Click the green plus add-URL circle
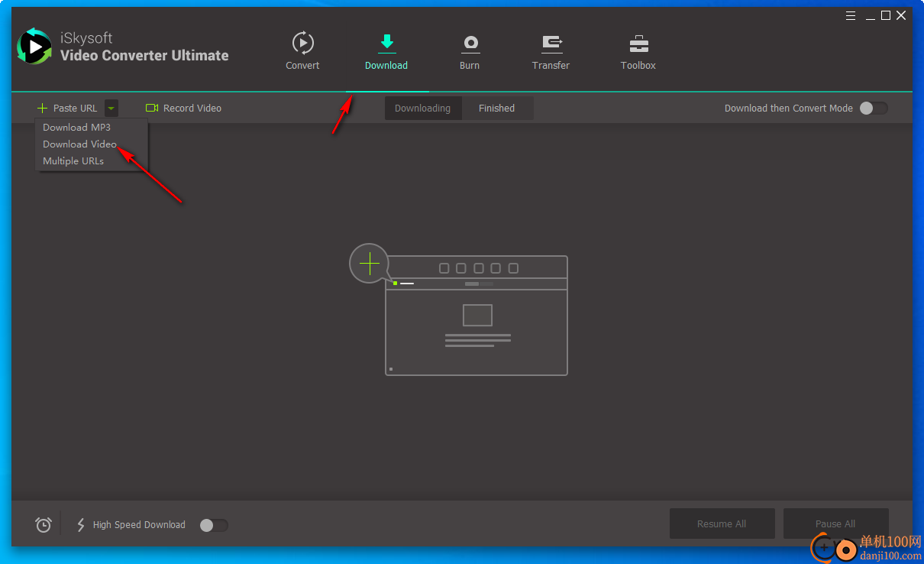Image resolution: width=924 pixels, height=564 pixels. click(x=370, y=264)
